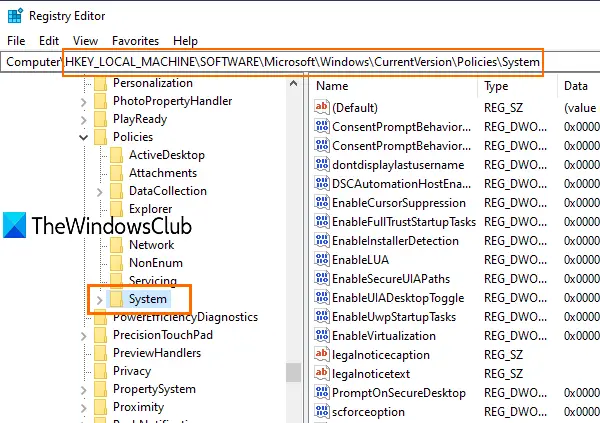Select the EnableUwpStartupTasks value name
Image resolution: width=600 pixels, height=423 pixels.
[394, 317]
